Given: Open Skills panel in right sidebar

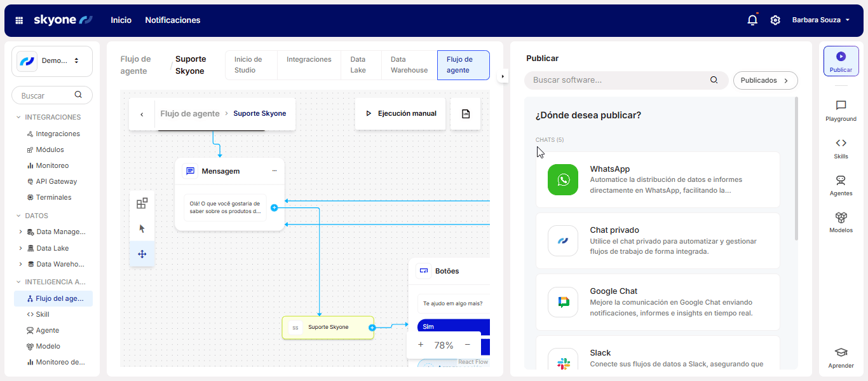Looking at the screenshot, I should click(841, 148).
